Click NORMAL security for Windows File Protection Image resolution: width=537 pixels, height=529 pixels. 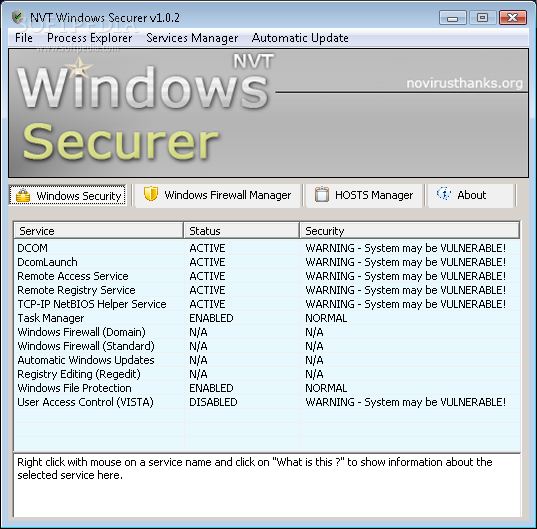click(326, 388)
